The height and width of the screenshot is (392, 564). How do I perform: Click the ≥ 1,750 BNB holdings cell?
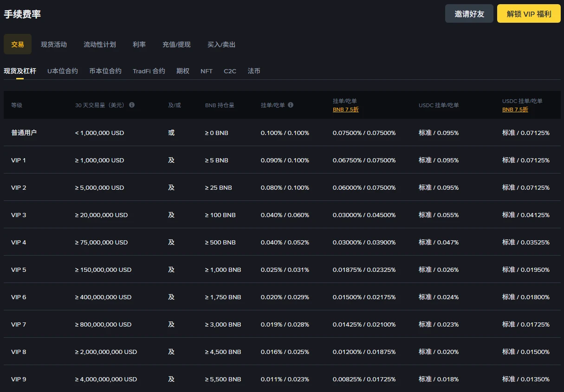click(223, 297)
